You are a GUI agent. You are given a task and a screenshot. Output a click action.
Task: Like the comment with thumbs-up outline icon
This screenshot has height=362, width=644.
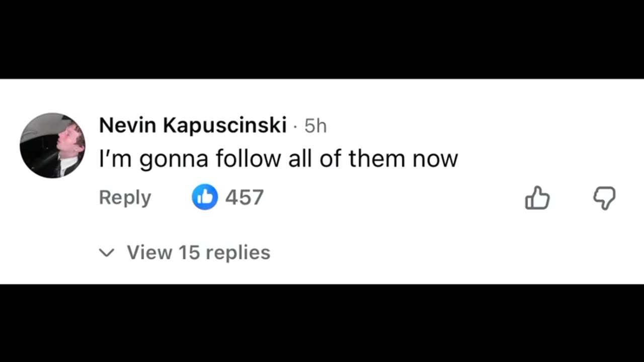click(x=537, y=198)
